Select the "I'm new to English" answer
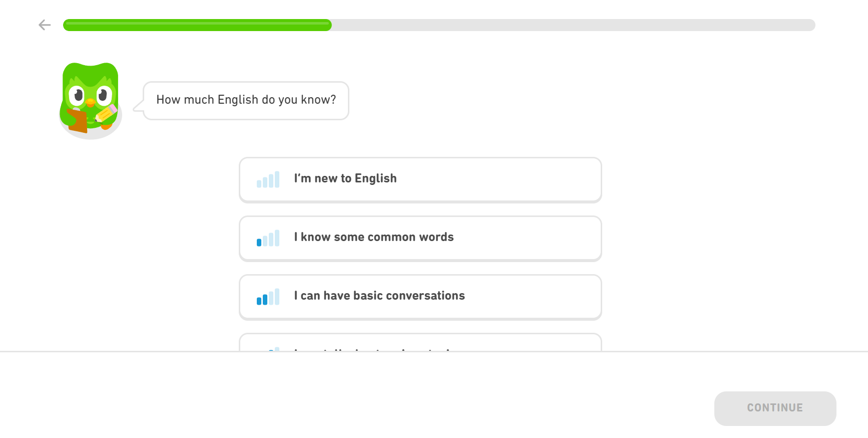868x438 pixels. pos(420,179)
